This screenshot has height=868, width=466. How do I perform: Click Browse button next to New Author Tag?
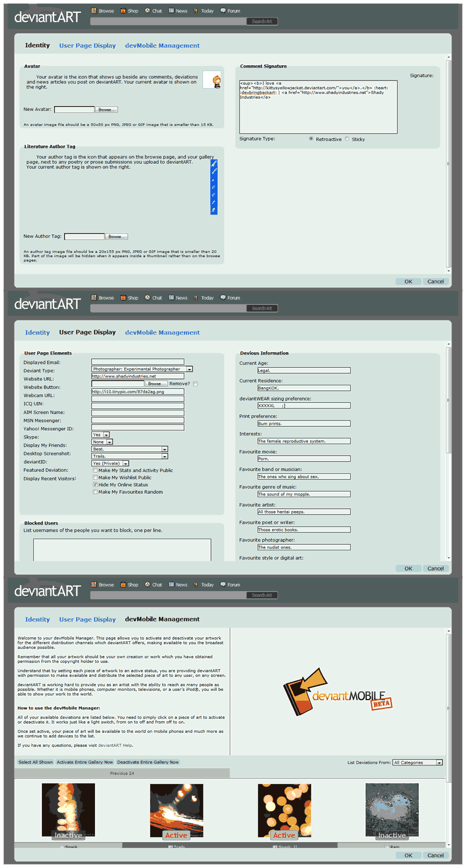[116, 237]
